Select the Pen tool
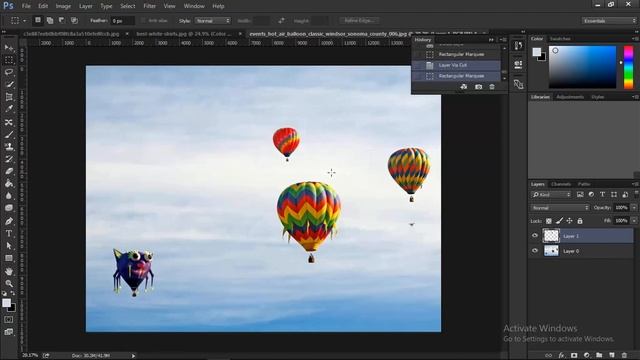This screenshot has height=360, width=640. (9, 221)
